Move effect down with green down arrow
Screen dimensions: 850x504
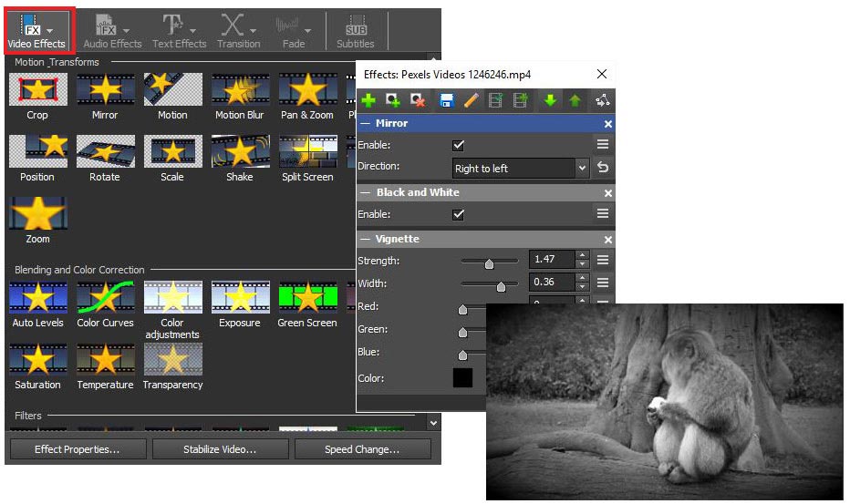550,100
